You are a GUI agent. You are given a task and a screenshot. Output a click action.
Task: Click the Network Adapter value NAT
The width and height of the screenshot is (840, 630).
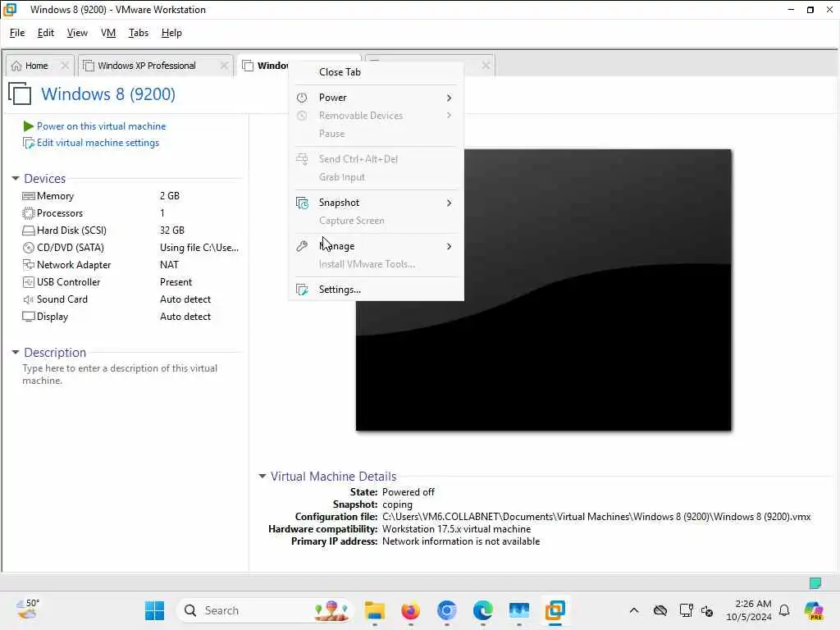click(x=169, y=265)
